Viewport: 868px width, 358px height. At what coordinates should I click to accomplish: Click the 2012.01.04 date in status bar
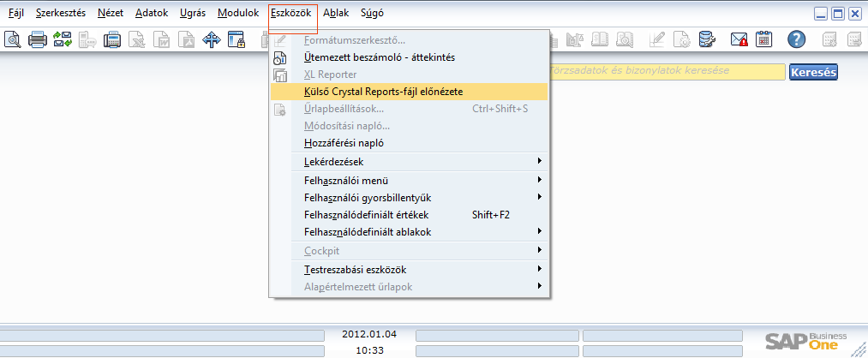click(x=369, y=334)
